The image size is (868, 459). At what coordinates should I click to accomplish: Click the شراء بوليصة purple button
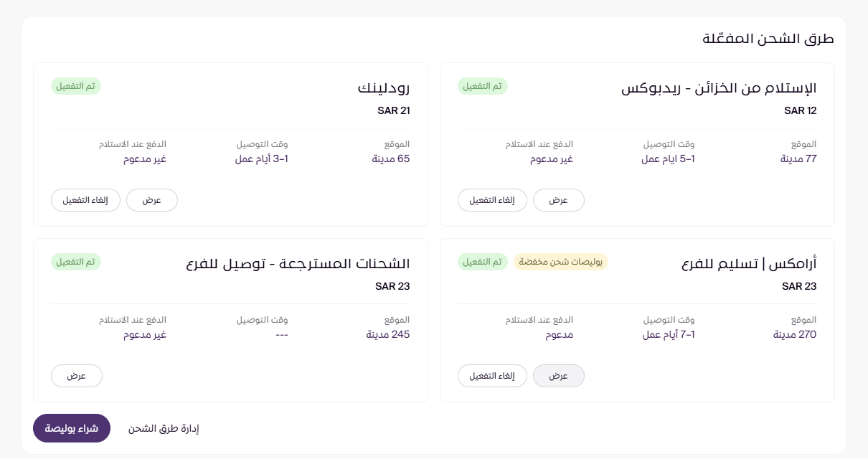tap(72, 428)
